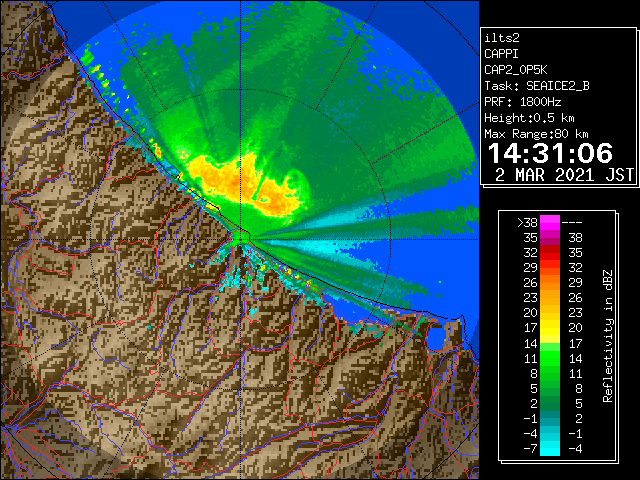
Task: Pick the bright green 11 dBZ legend swatch
Action: 550,358
